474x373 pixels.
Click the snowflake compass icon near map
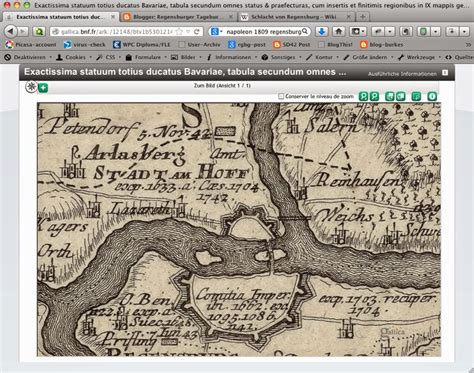pos(31,87)
